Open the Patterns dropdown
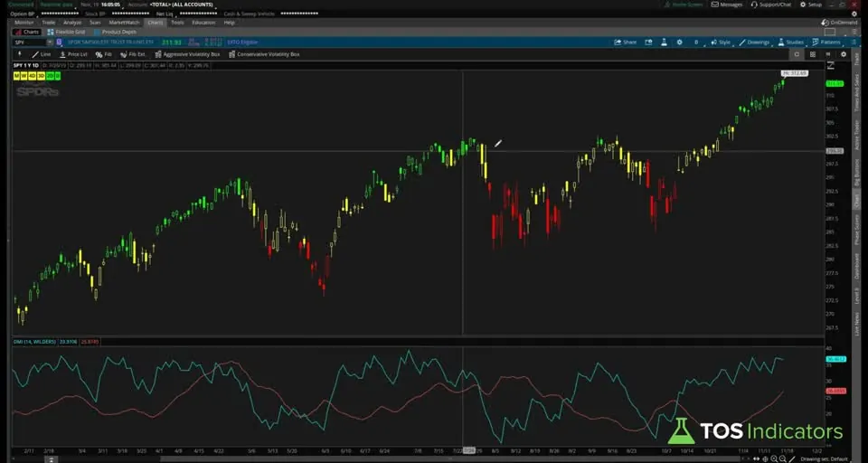Screen dimensions: 868x463 (x=826, y=43)
